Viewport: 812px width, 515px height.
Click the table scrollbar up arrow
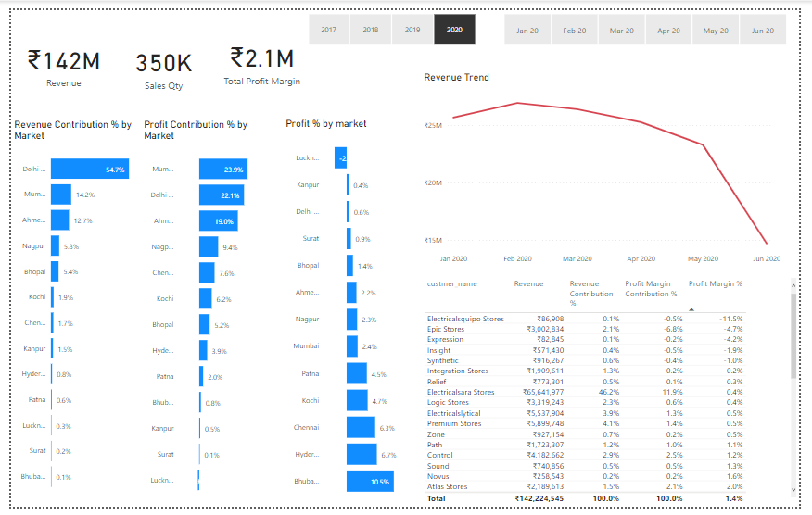[x=793, y=285]
